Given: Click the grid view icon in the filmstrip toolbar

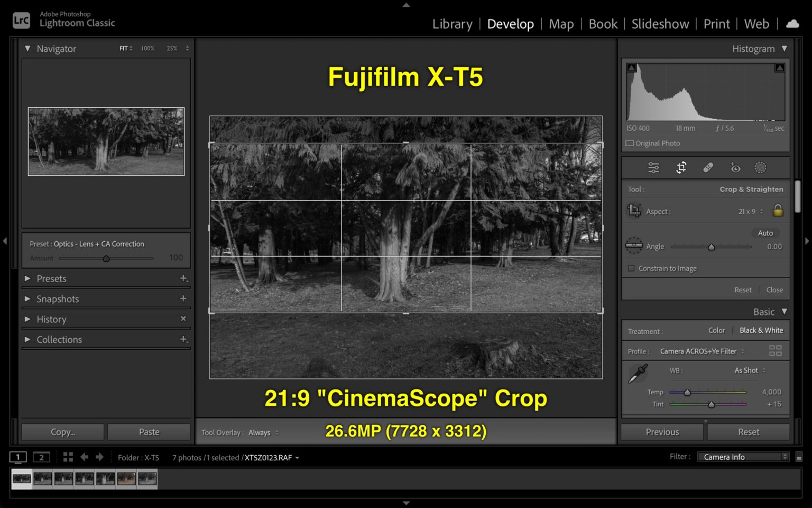Looking at the screenshot, I should click(x=67, y=457).
